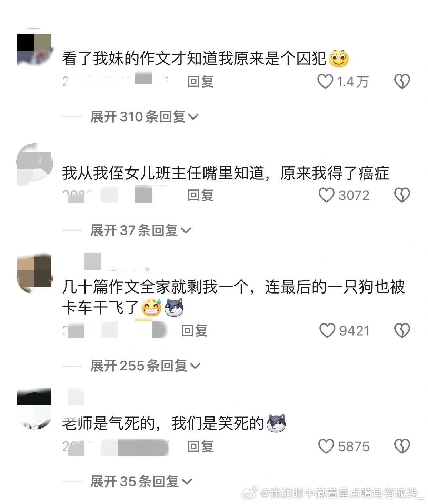The image size is (428, 504).
Task: Tap the heart beside 9421
Action: point(327,330)
